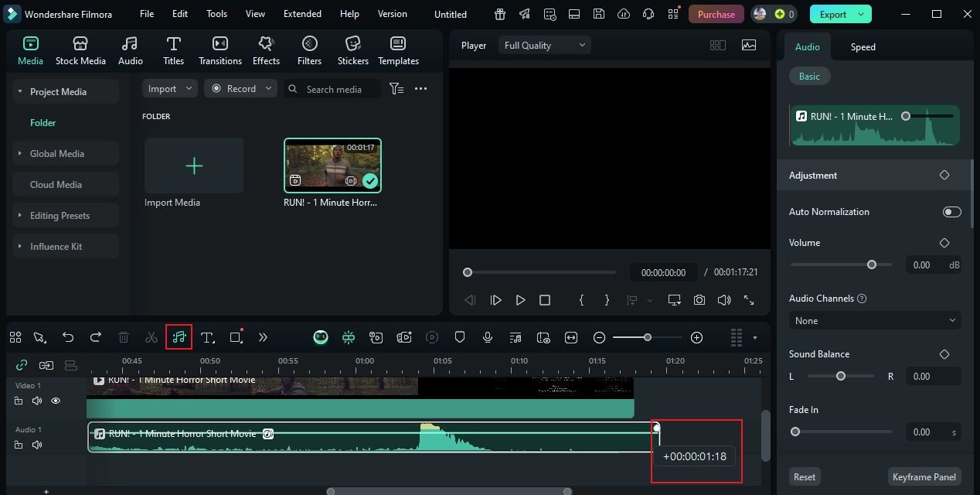Select the Basic audio sub-tab

[x=809, y=76]
